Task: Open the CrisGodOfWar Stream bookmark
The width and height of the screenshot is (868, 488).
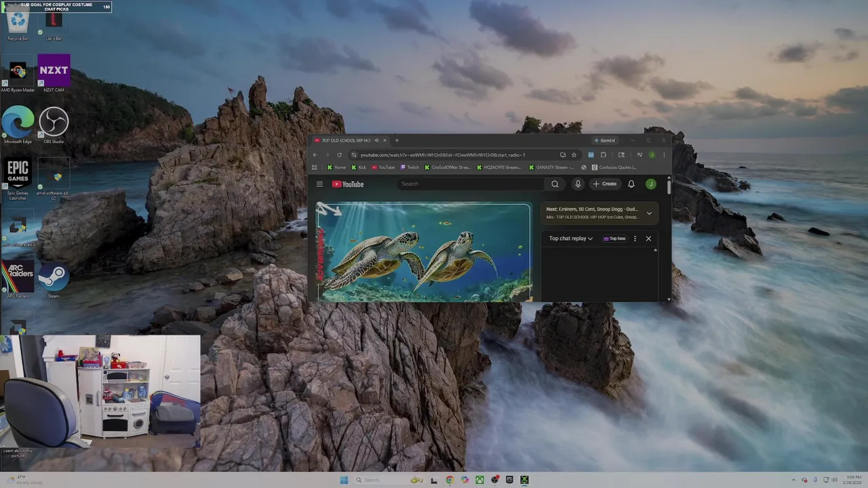Action: [x=448, y=167]
